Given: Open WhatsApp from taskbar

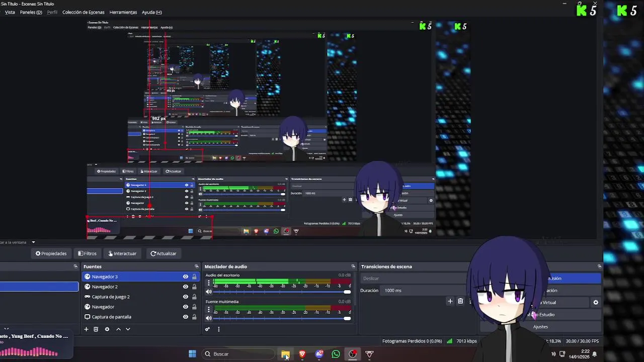Looking at the screenshot, I should [336, 354].
